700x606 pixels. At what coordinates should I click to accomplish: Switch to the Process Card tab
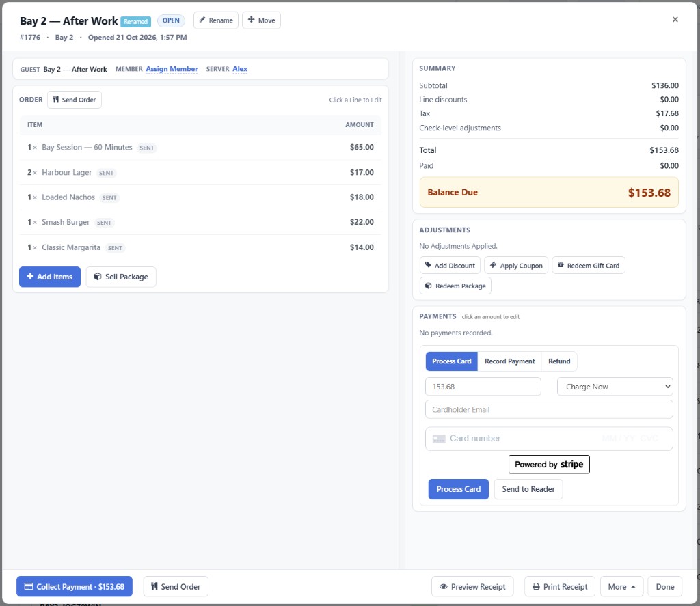click(x=451, y=361)
